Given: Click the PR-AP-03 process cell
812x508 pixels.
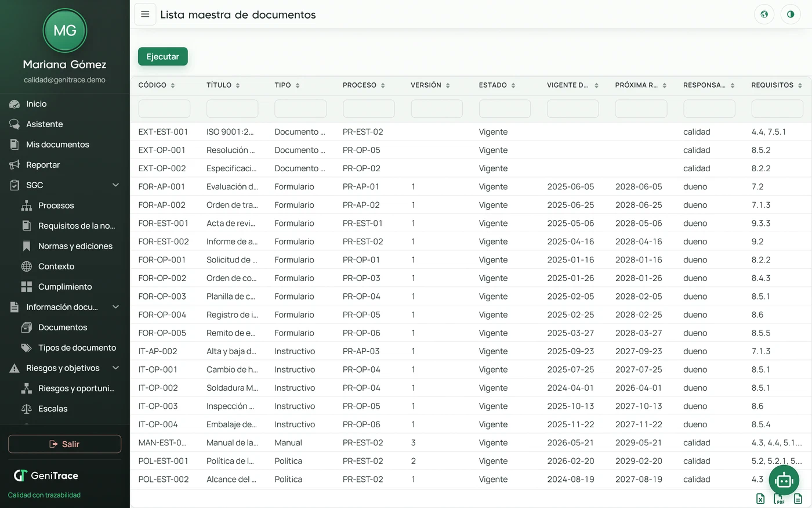Looking at the screenshot, I should 361,351.
